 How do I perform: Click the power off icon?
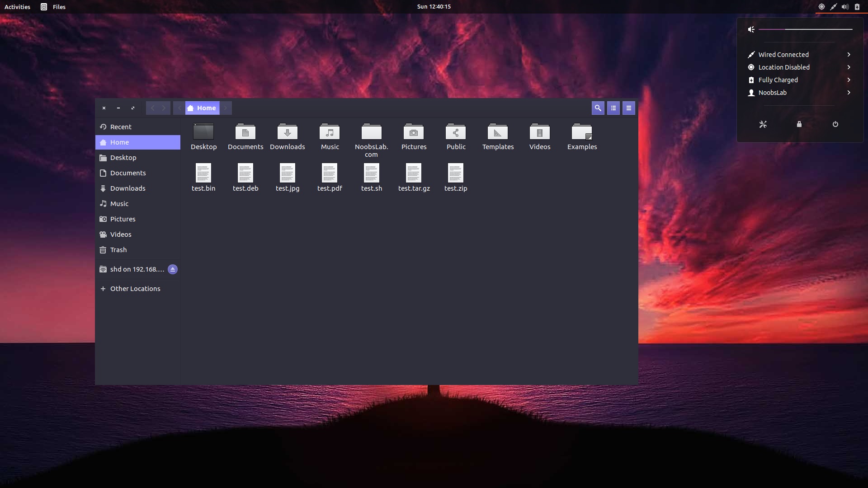click(835, 124)
